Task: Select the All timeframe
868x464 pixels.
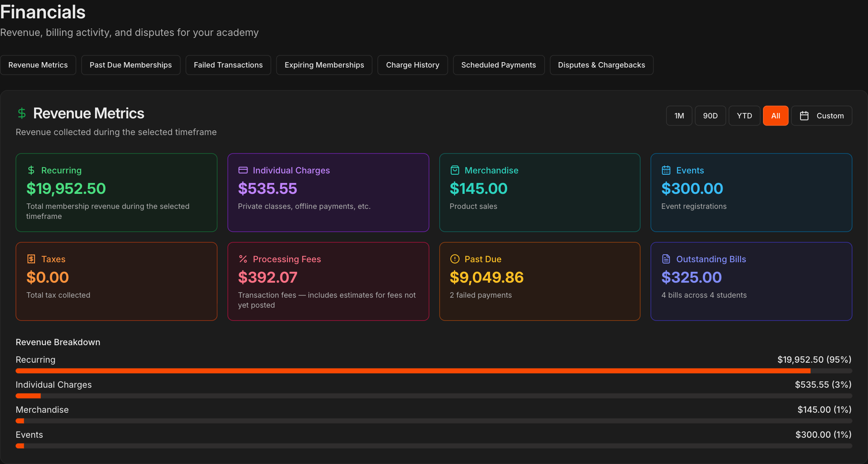Action: (x=775, y=116)
